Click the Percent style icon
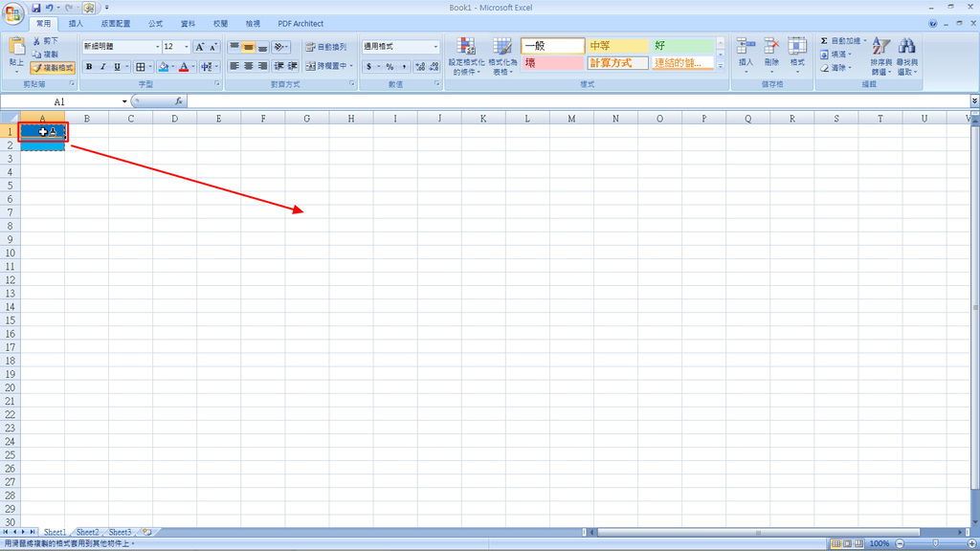 coord(390,67)
